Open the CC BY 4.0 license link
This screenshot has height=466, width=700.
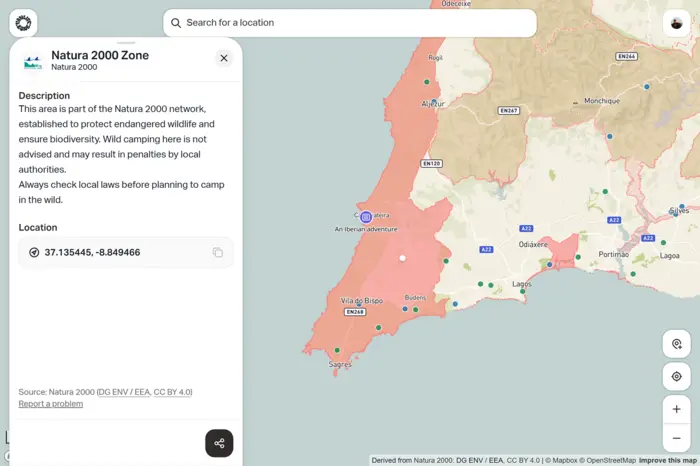172,392
